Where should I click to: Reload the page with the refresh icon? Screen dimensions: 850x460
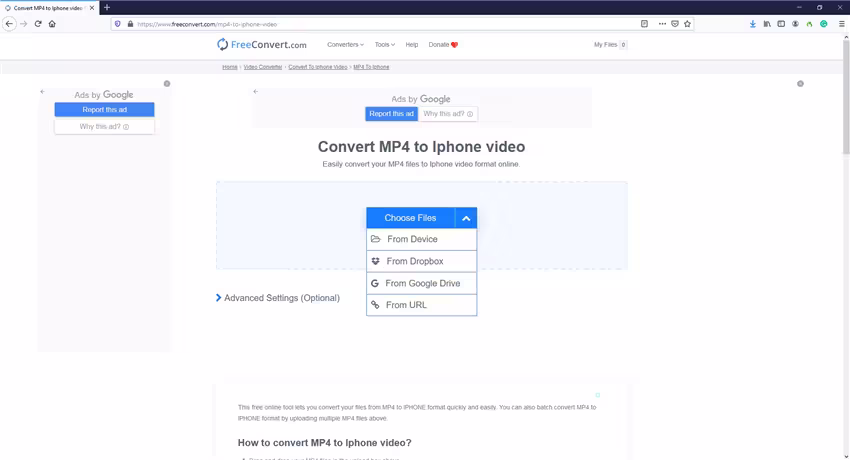pyautogui.click(x=38, y=24)
